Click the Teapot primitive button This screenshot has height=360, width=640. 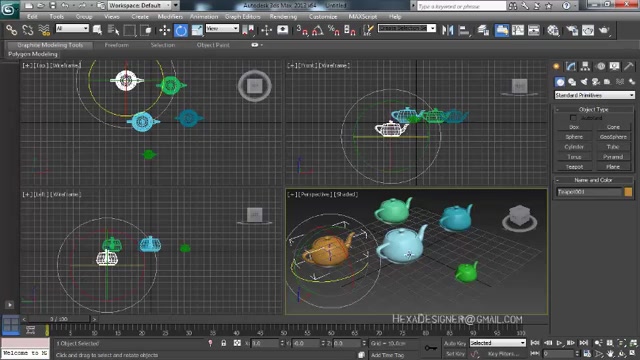pyautogui.click(x=574, y=167)
